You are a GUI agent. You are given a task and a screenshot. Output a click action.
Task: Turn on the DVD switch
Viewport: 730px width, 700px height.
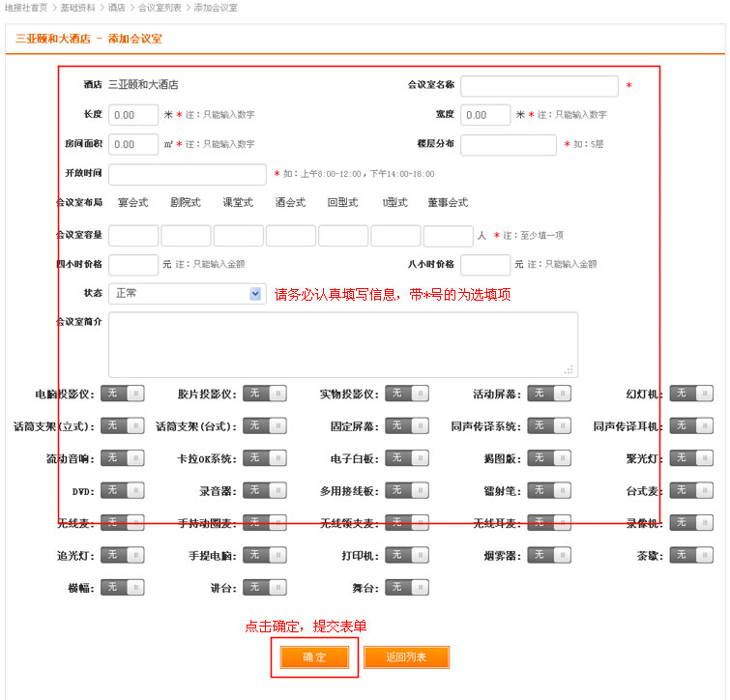point(123,491)
